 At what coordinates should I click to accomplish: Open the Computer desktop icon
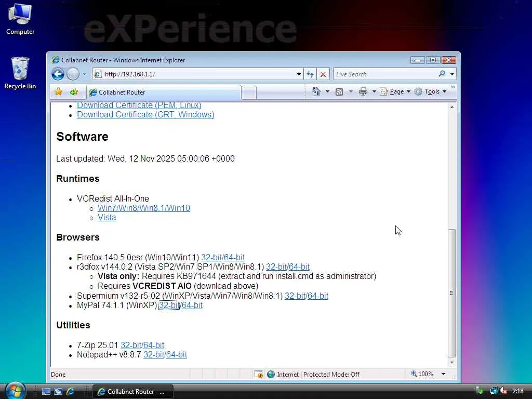pos(20,19)
